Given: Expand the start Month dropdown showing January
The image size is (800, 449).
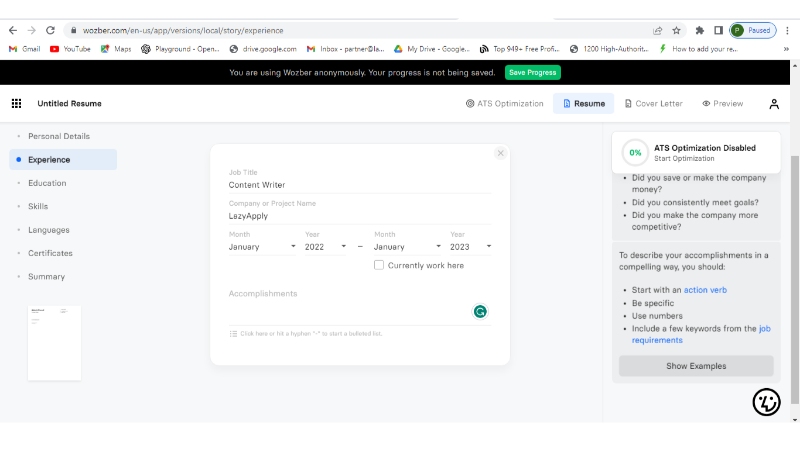Looking at the screenshot, I should tap(262, 246).
